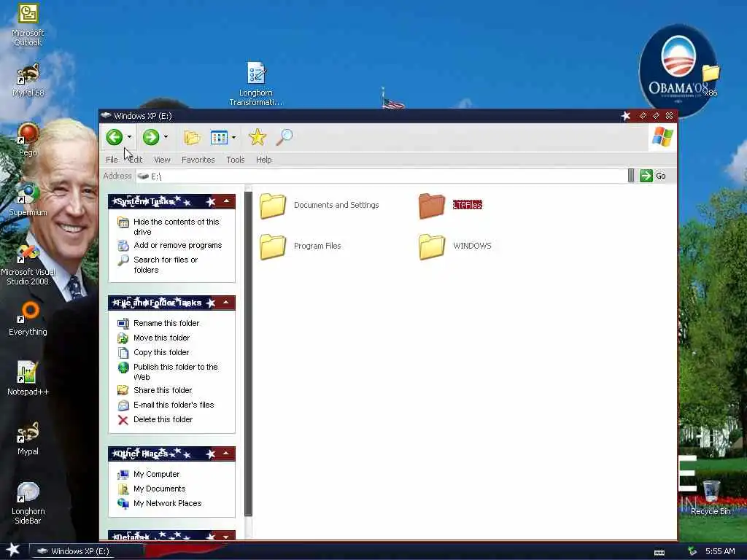This screenshot has height=560, width=747.
Task: Open the Address bar dropdown
Action: (631, 176)
